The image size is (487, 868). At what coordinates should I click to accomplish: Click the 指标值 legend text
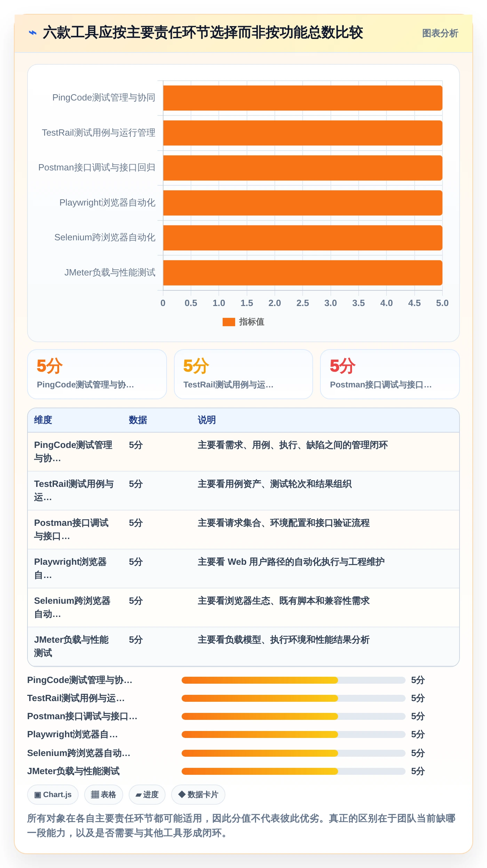click(252, 322)
